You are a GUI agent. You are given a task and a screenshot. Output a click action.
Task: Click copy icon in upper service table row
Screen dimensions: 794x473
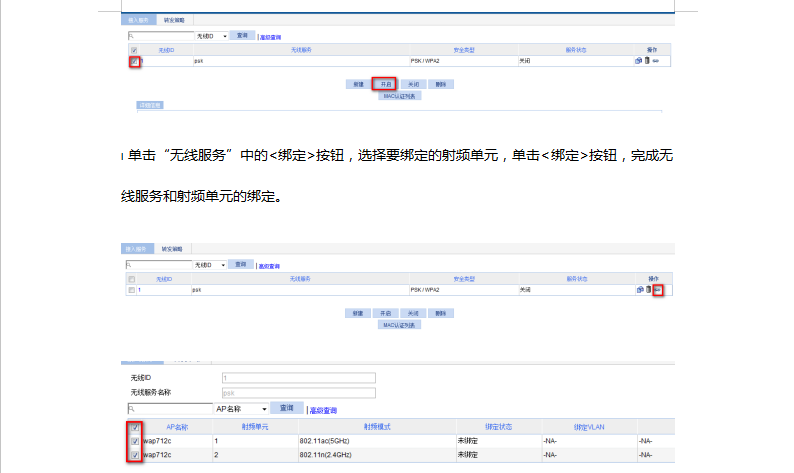pyautogui.click(x=638, y=61)
